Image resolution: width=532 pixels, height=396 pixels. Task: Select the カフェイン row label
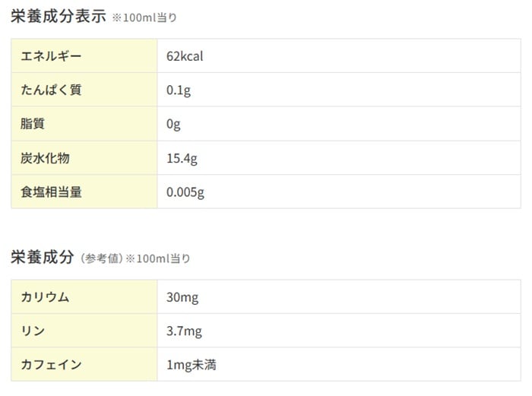pyautogui.click(x=52, y=365)
